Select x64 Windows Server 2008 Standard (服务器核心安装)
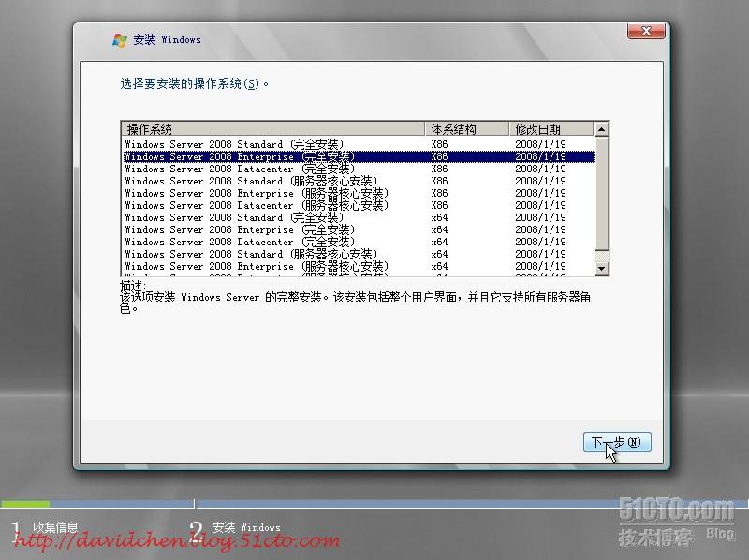The height and width of the screenshot is (560, 749). point(359,254)
